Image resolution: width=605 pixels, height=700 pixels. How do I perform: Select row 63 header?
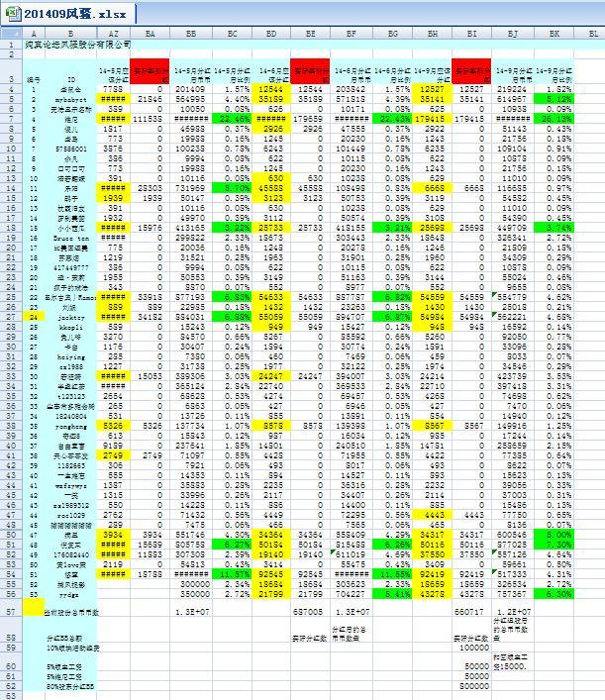coord(11,695)
